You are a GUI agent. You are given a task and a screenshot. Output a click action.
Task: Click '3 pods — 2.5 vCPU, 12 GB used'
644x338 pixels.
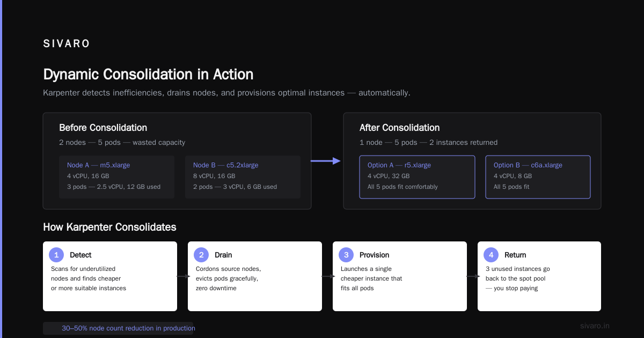[x=114, y=187]
